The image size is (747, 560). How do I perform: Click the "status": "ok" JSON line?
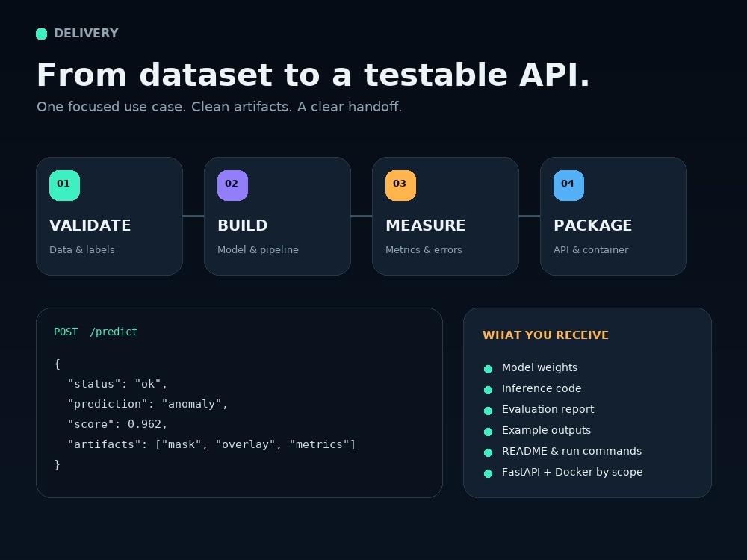click(x=117, y=384)
